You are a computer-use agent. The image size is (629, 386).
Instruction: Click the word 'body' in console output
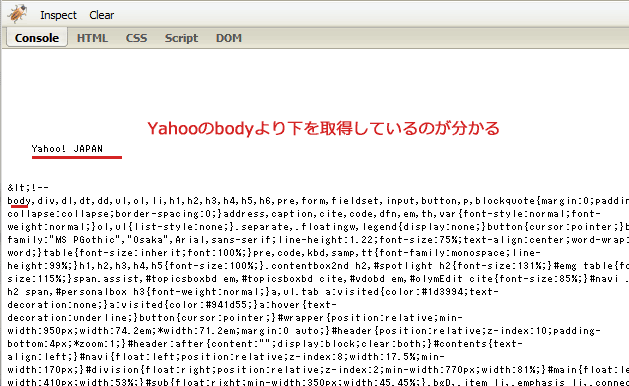(x=19, y=201)
